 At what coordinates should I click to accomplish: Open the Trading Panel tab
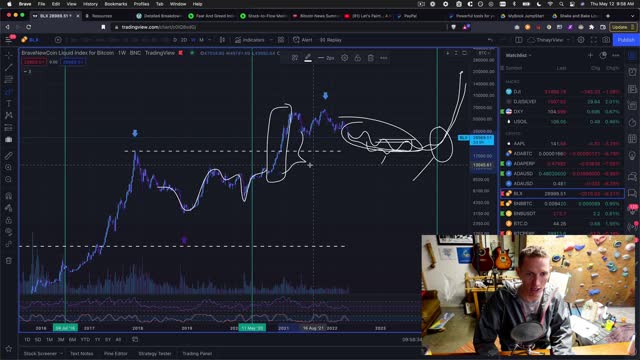tap(197, 353)
